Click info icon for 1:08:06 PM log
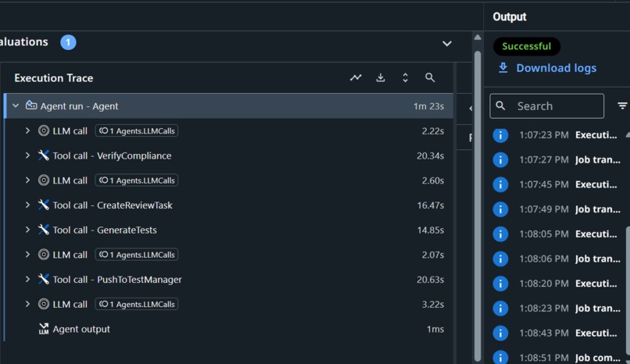 [x=500, y=259]
